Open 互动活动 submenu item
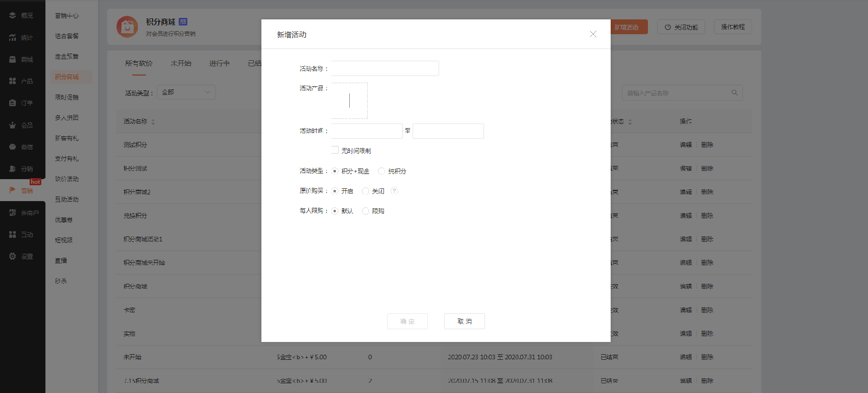The width and height of the screenshot is (868, 393). 67,200
